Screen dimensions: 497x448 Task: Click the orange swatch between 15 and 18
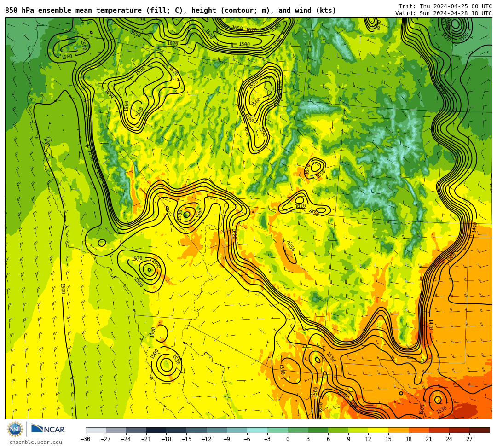(x=399, y=430)
